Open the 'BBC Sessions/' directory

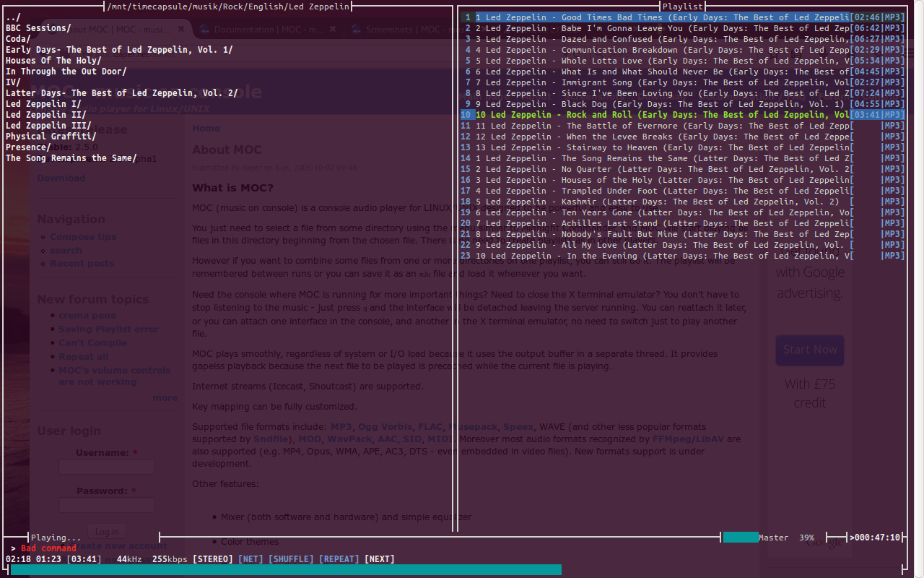pos(38,28)
